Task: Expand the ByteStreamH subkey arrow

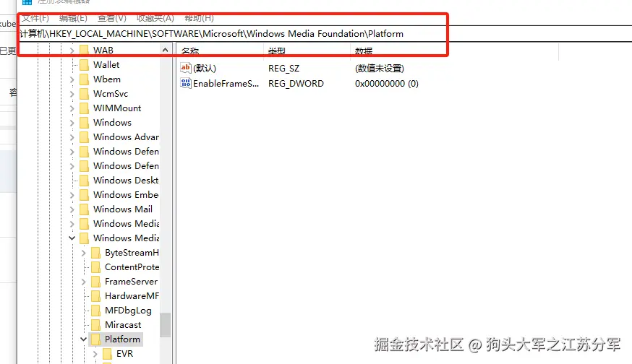Action: [x=84, y=253]
